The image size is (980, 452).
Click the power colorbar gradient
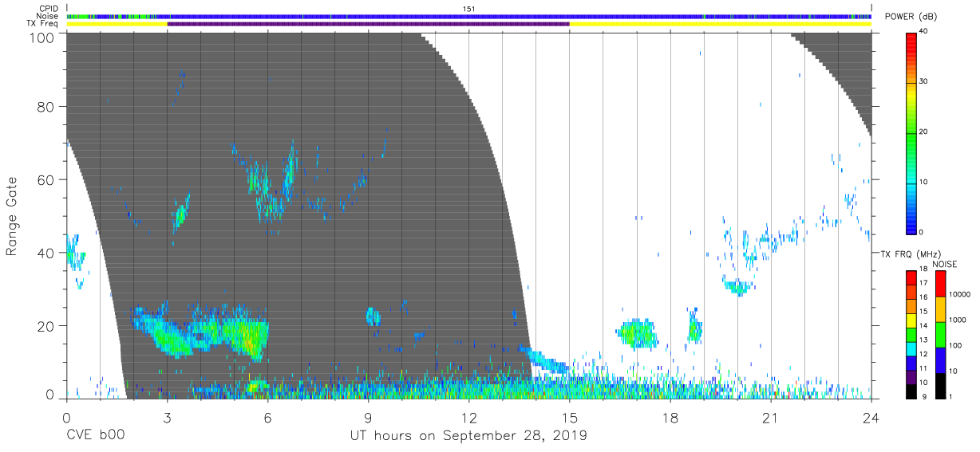[911, 132]
